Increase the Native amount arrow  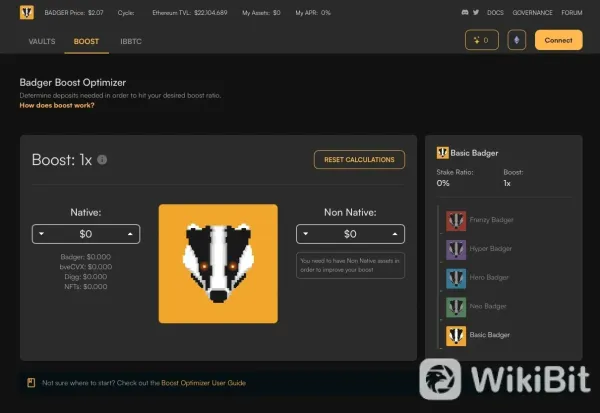pos(130,234)
